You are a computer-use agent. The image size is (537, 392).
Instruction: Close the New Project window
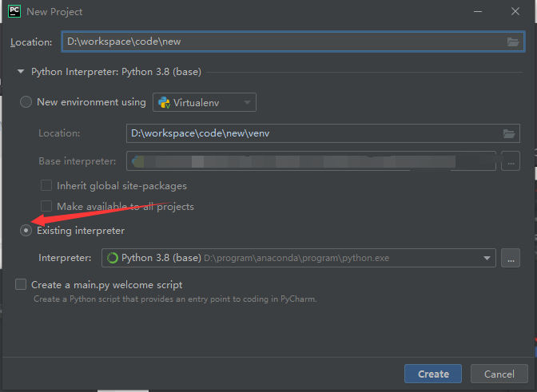click(x=515, y=12)
